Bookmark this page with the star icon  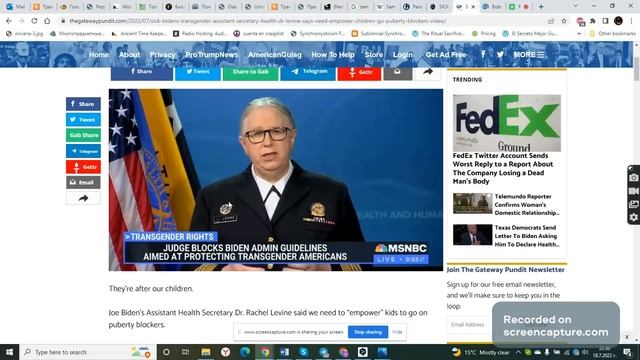564,21
